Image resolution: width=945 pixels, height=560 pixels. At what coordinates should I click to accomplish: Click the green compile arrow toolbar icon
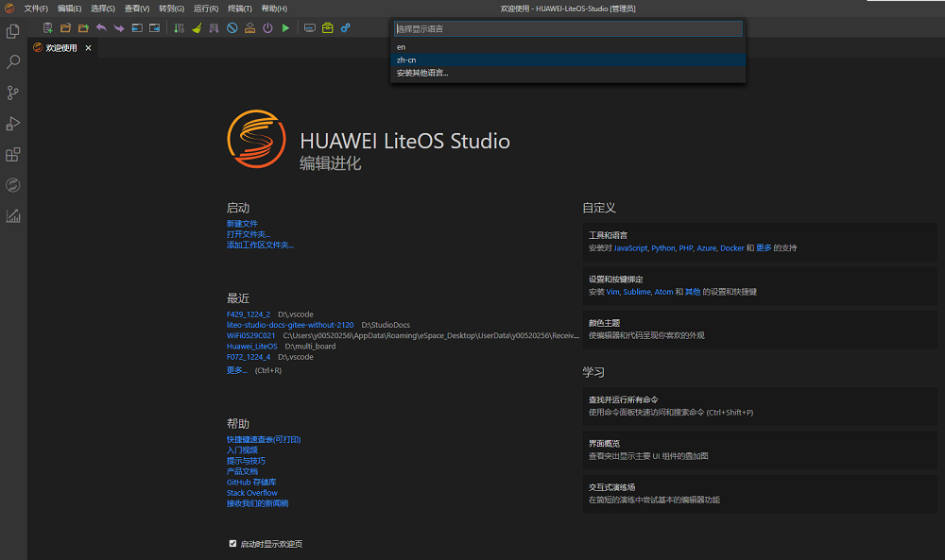tap(179, 27)
